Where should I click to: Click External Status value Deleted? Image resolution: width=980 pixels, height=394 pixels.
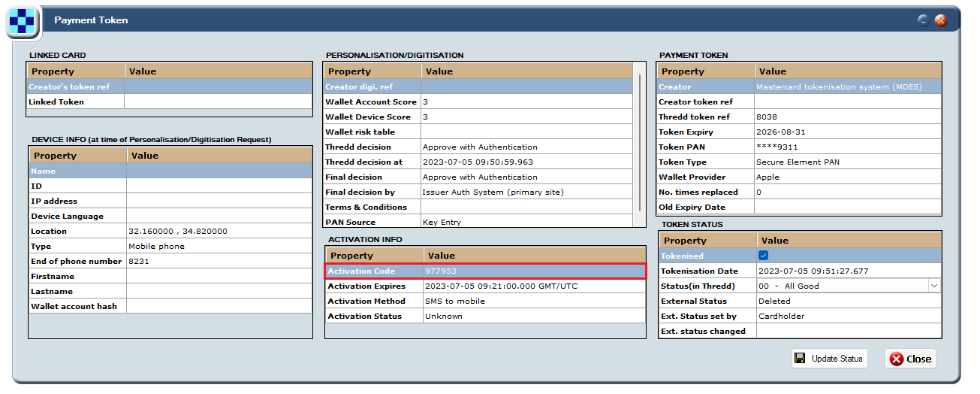coord(774,301)
